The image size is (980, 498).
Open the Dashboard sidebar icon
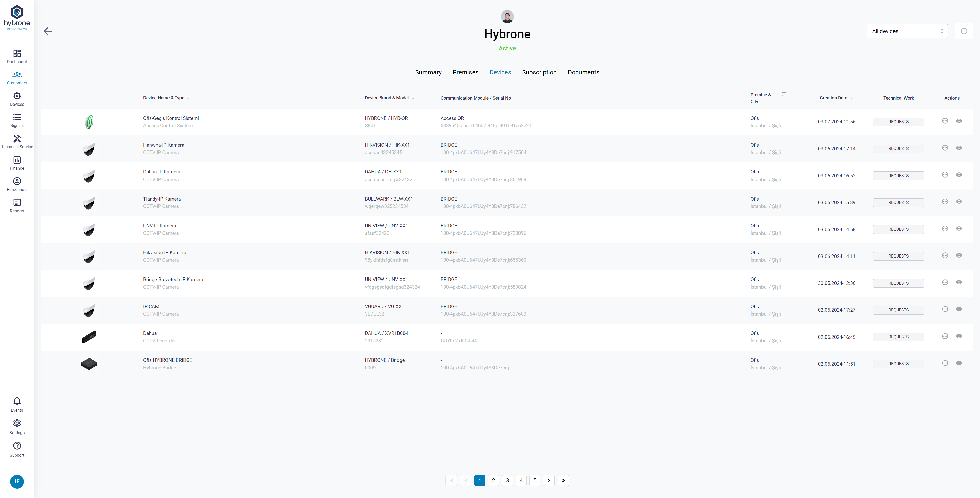(17, 54)
